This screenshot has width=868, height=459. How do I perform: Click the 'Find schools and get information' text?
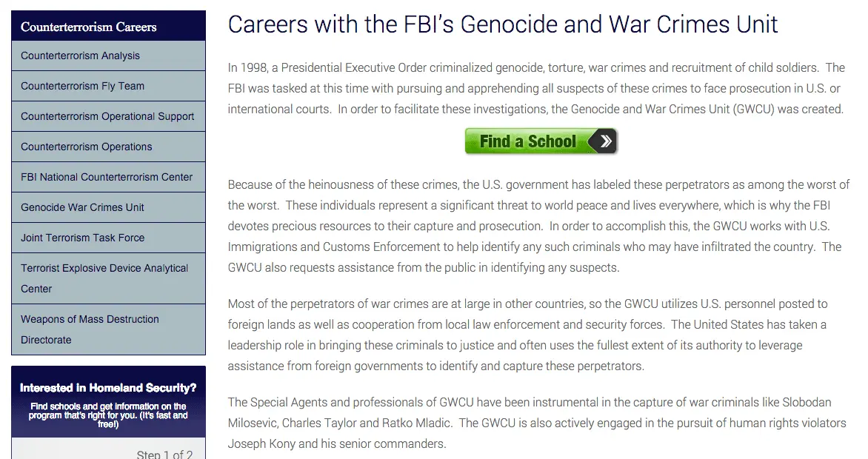(x=108, y=415)
